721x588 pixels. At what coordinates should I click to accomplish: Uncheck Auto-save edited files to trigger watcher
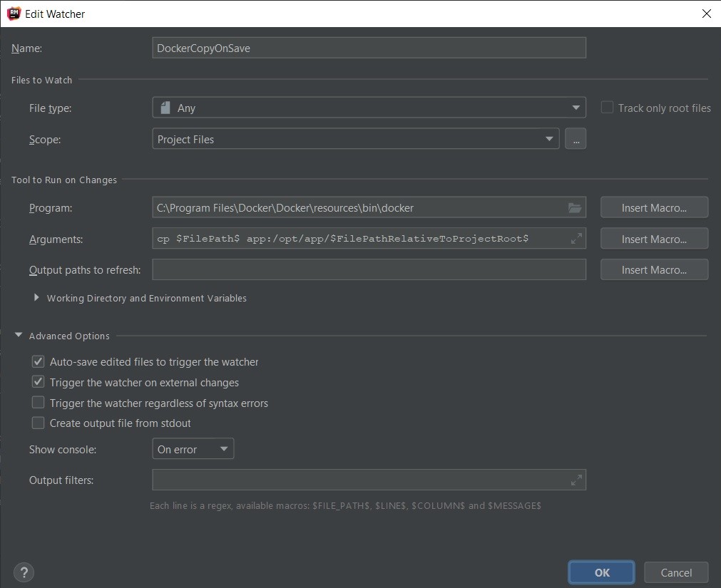pos(39,361)
